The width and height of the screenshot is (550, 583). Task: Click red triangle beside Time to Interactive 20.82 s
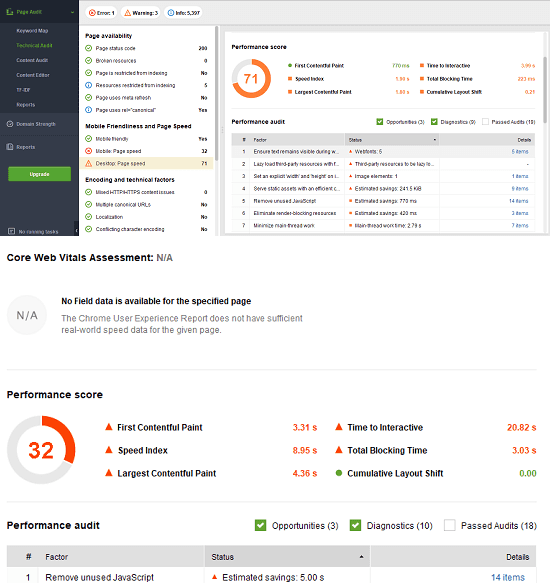pos(339,427)
